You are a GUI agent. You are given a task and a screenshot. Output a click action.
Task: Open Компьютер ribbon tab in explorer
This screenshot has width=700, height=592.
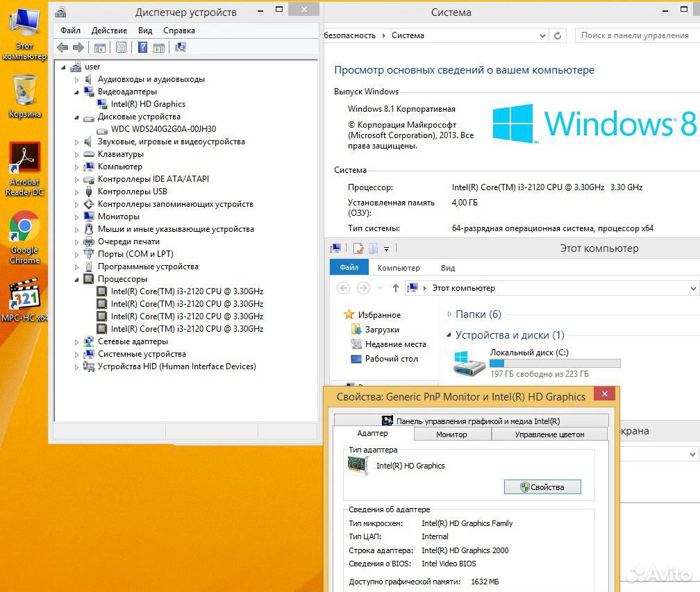(x=399, y=268)
